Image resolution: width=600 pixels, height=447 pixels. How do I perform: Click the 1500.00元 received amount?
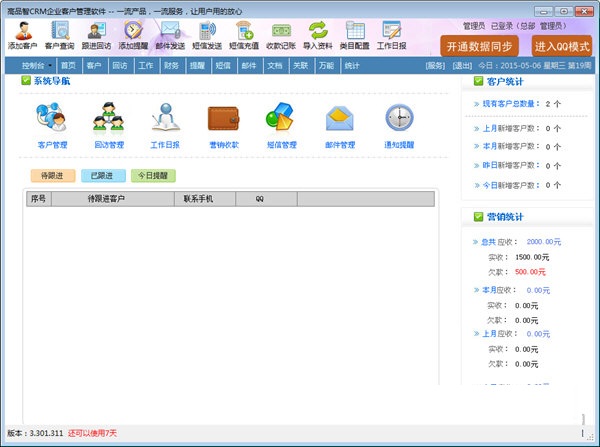[x=532, y=257]
